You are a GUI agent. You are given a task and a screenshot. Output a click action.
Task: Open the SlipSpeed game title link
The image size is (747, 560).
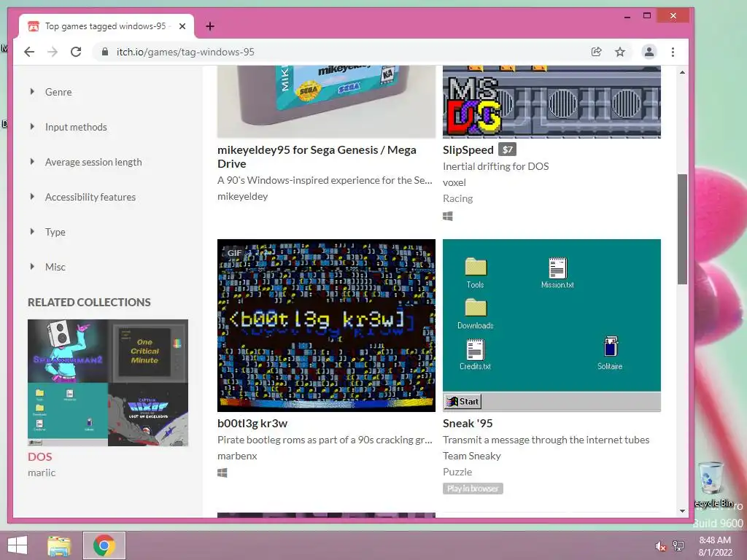pos(468,150)
